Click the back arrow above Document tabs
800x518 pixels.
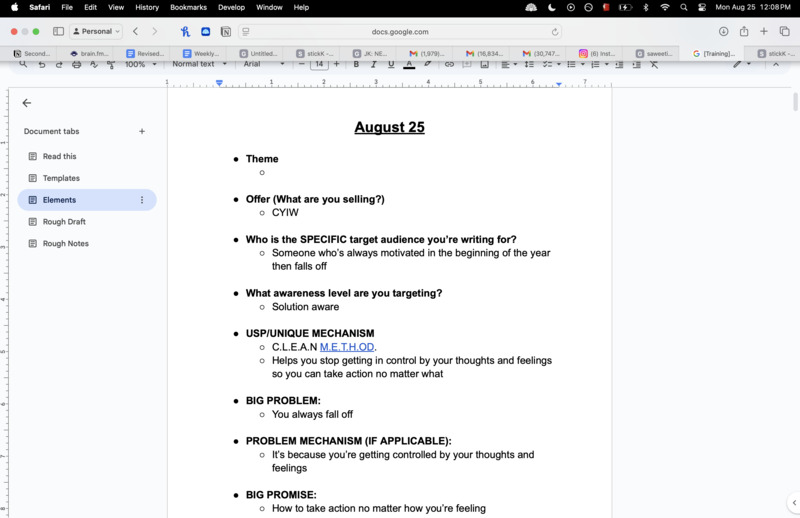(27, 103)
